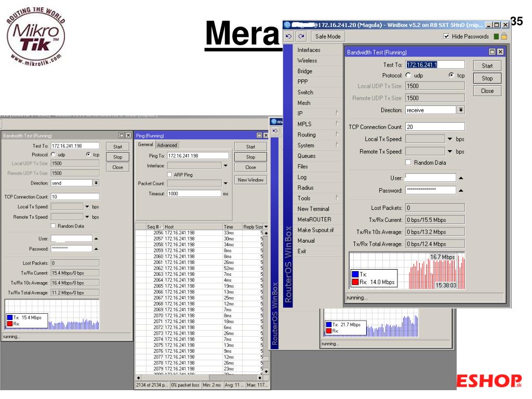This screenshot has height=399, width=532.
Task: Collapse User field arrow in left Bandwidth Test
Action: pyautogui.click(x=96, y=239)
